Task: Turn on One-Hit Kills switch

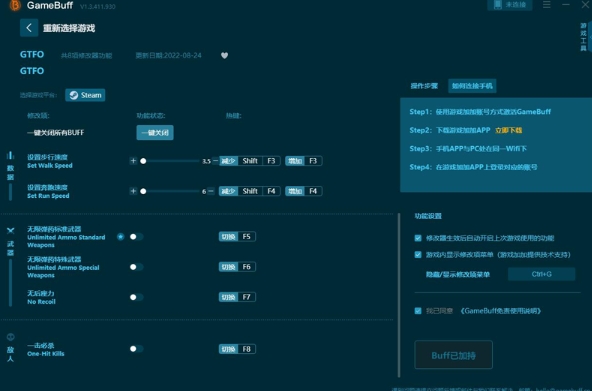Action: (136, 349)
